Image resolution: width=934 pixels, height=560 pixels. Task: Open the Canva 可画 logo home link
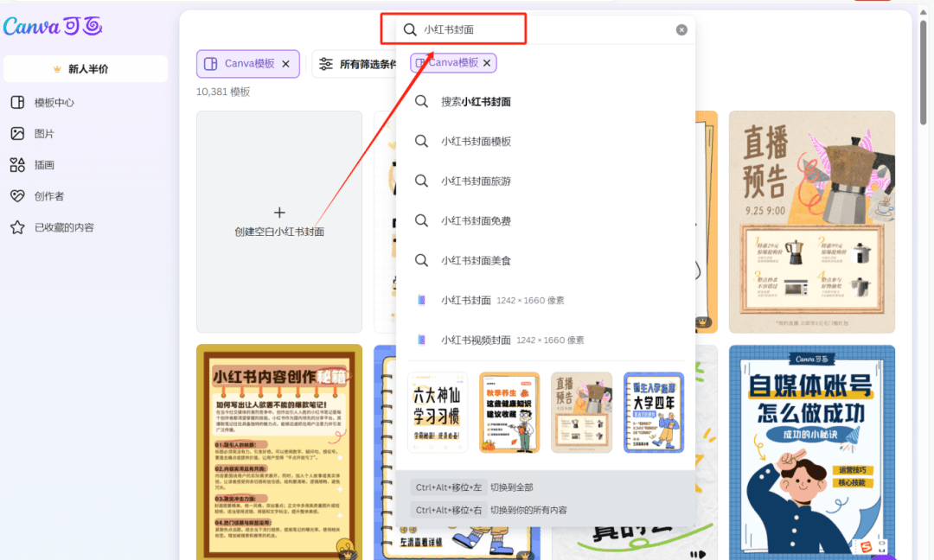tap(53, 26)
